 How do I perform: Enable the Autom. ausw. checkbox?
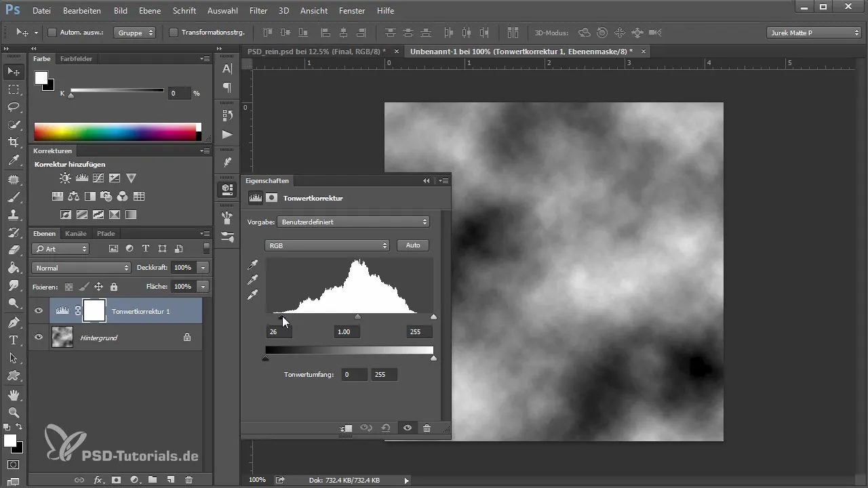(x=52, y=33)
